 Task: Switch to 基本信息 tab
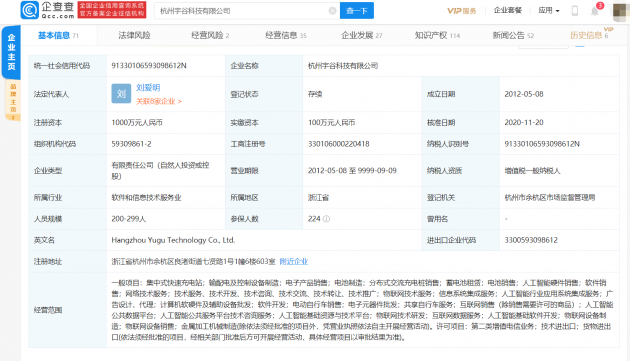[x=58, y=35]
